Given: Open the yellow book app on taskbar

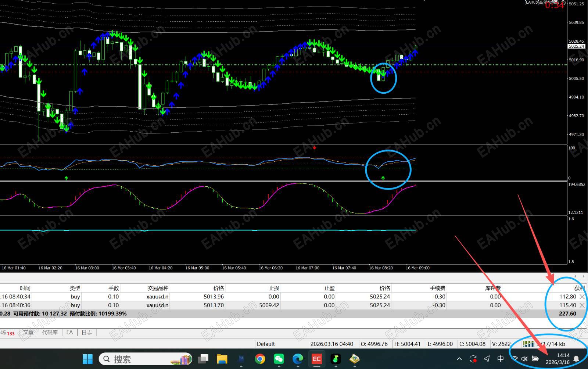Looking at the screenshot, I should (x=354, y=359).
